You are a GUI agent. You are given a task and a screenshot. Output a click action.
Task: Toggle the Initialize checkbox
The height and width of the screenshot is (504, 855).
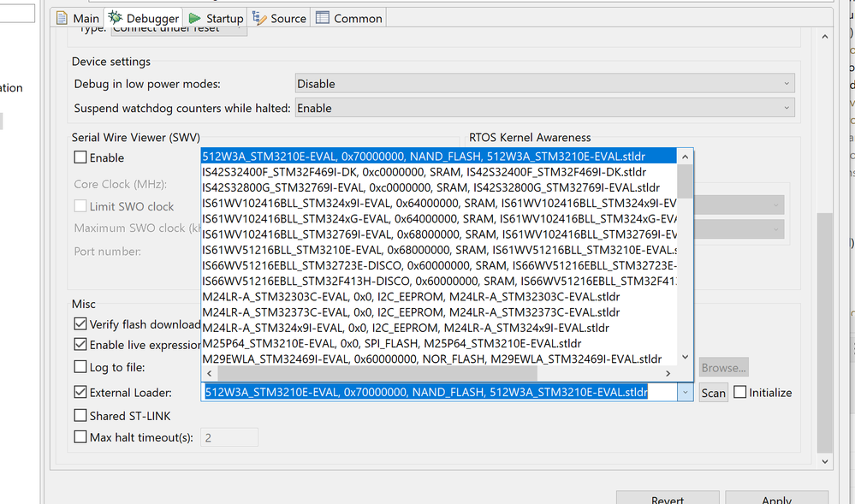740,392
